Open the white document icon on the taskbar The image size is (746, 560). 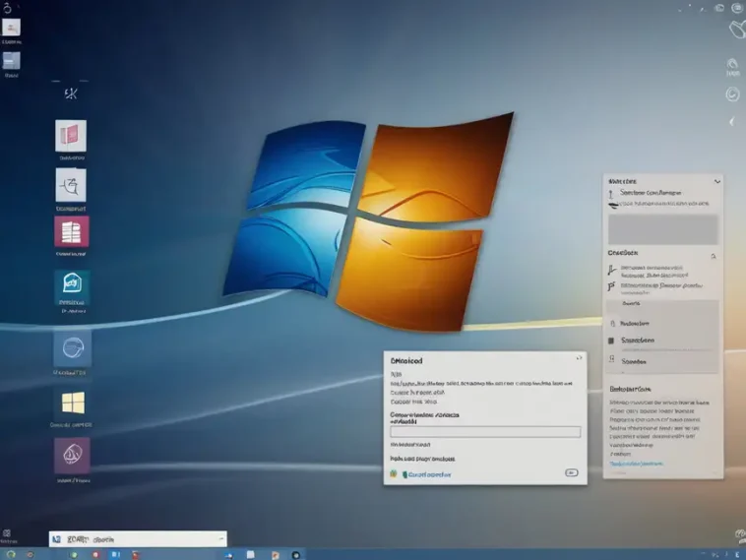coord(251,555)
